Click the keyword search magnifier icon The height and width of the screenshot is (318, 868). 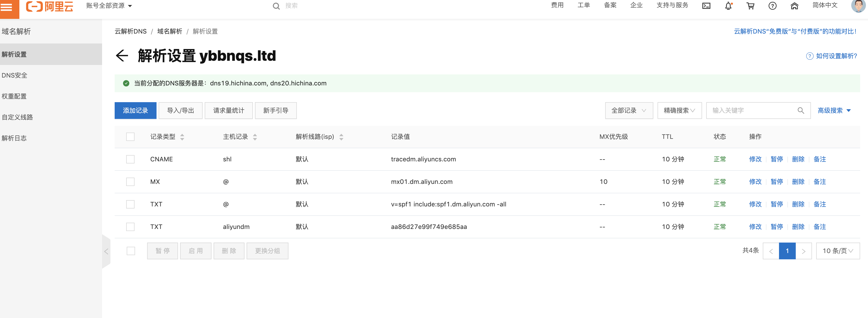click(x=801, y=111)
